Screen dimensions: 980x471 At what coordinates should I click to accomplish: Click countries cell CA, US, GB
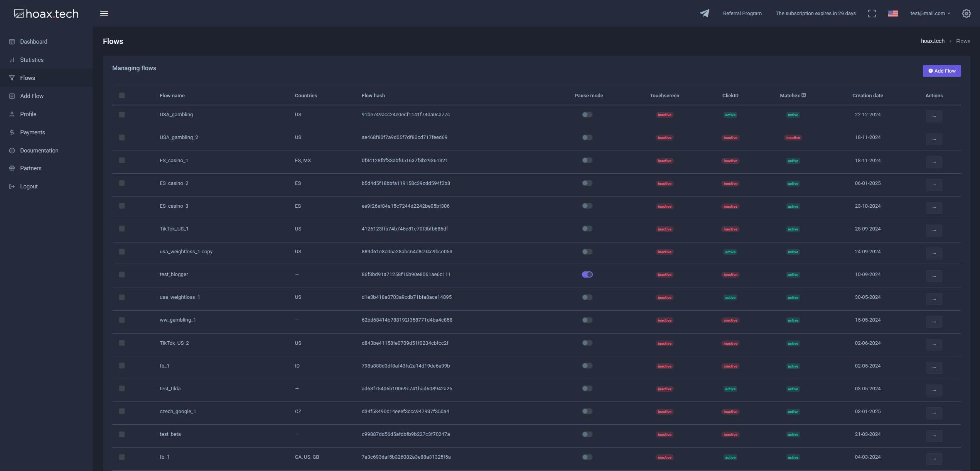pyautogui.click(x=307, y=457)
